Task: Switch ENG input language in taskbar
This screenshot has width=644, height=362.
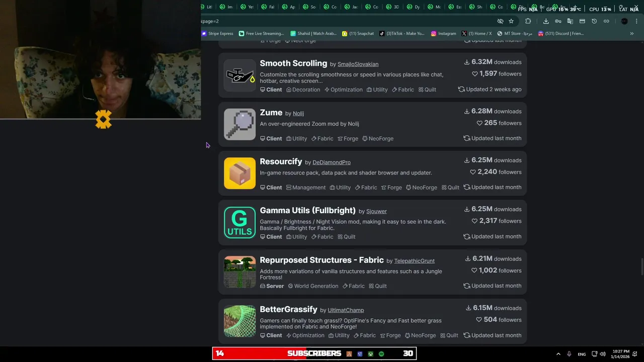Action: (x=582, y=354)
